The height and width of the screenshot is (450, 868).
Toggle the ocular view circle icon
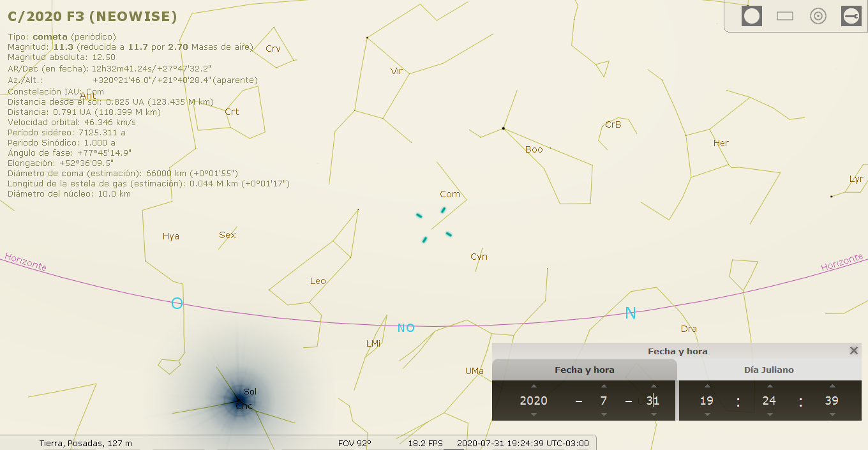[752, 16]
